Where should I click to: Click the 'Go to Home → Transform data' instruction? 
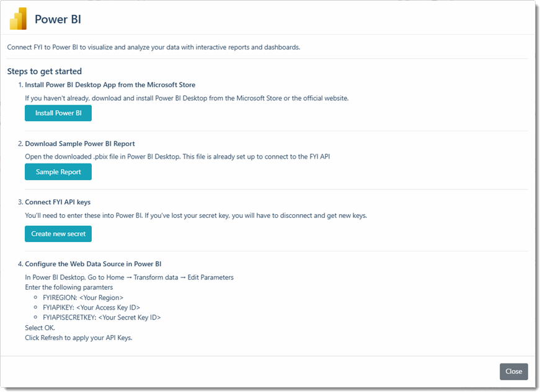point(129,277)
